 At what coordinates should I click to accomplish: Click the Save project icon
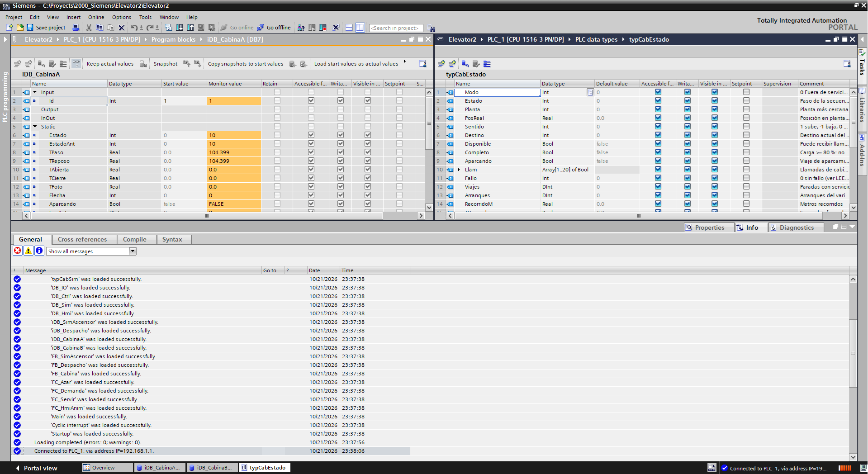tap(30, 28)
